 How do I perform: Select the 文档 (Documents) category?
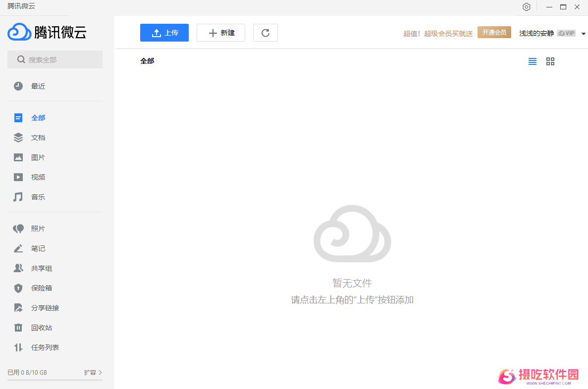pyautogui.click(x=38, y=137)
